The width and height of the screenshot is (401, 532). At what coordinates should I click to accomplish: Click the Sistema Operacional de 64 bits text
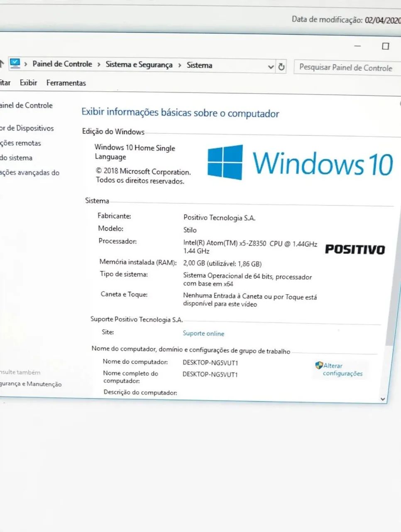coord(247,280)
